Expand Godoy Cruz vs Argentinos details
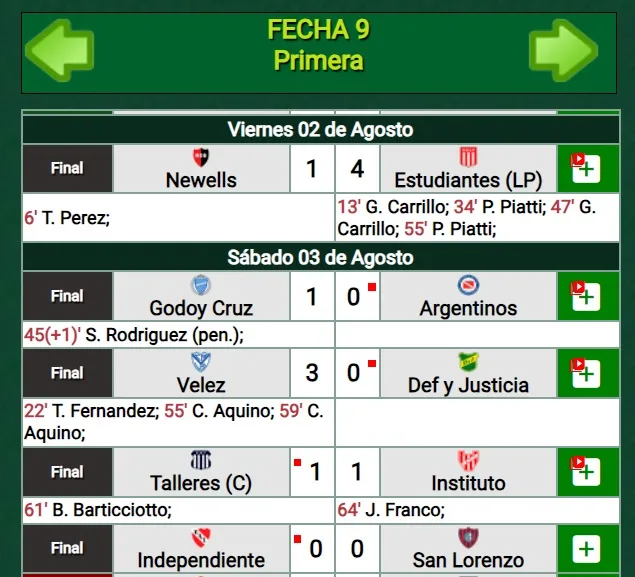635x577 pixels. coord(586,296)
